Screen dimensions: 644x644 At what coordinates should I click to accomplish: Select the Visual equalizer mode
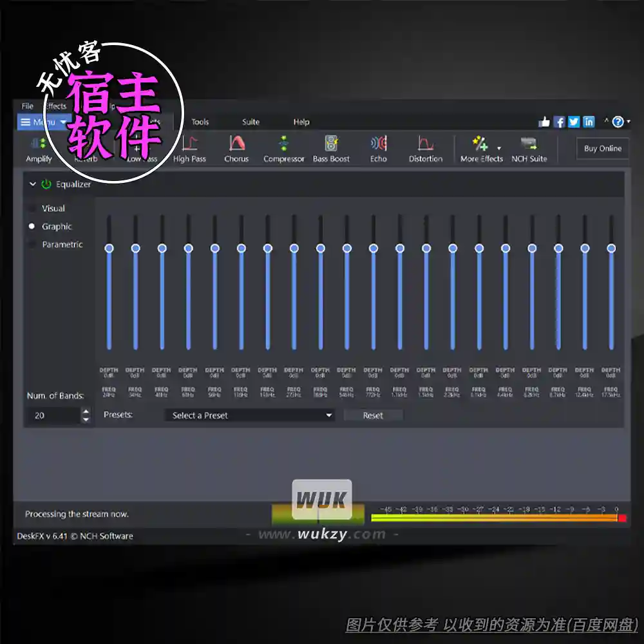[x=33, y=208]
